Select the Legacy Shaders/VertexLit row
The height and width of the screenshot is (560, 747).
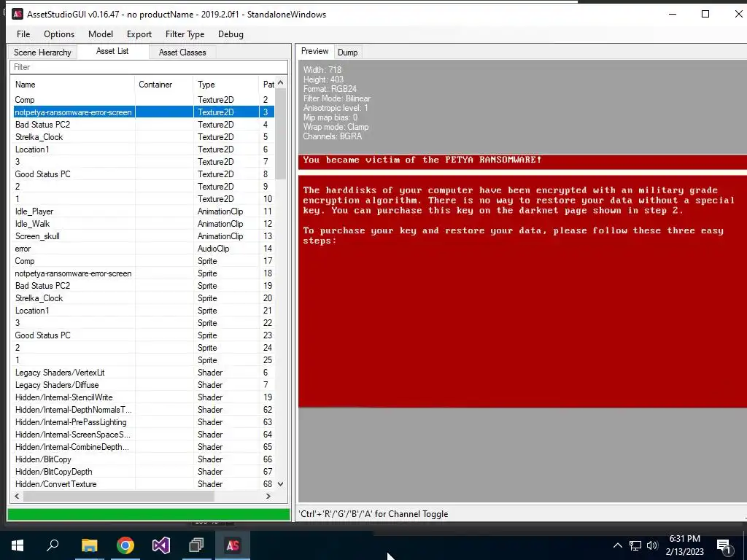click(143, 373)
